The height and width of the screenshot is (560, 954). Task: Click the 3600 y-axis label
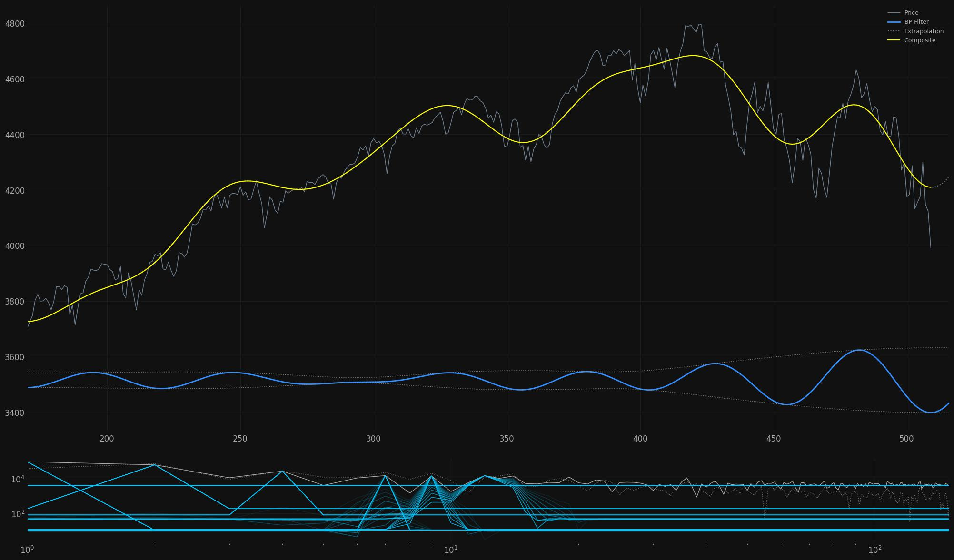[15, 357]
